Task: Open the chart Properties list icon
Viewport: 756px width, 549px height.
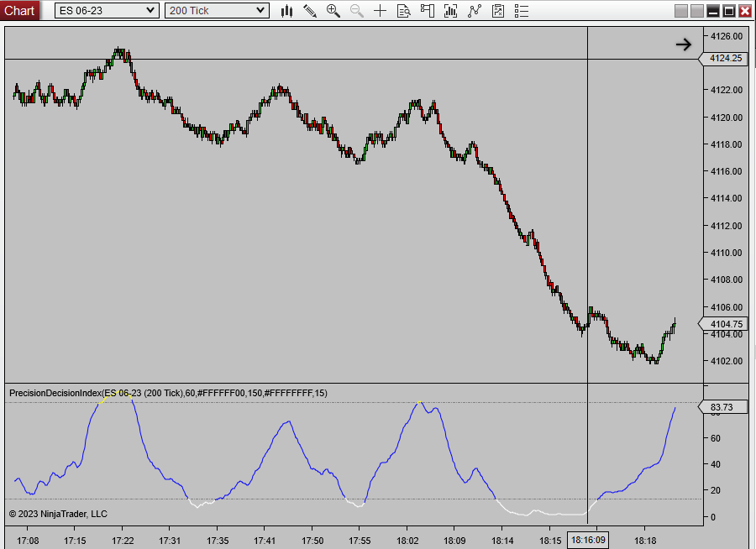Action: coord(522,11)
